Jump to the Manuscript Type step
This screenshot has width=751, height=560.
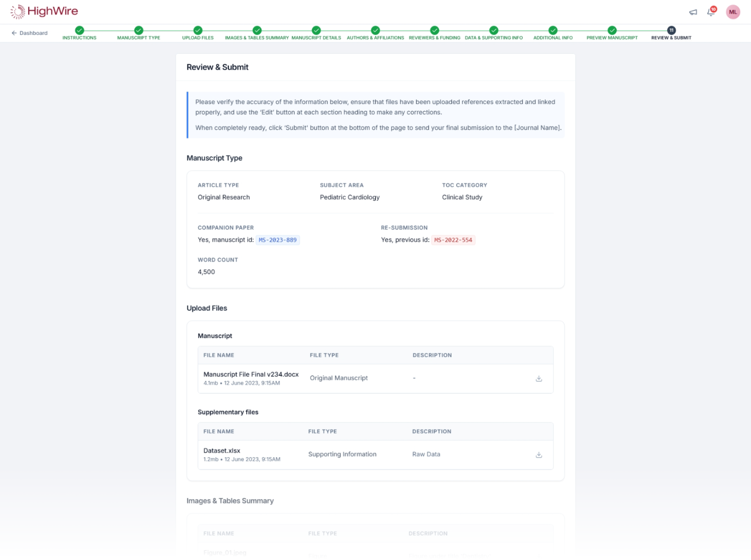138,33
